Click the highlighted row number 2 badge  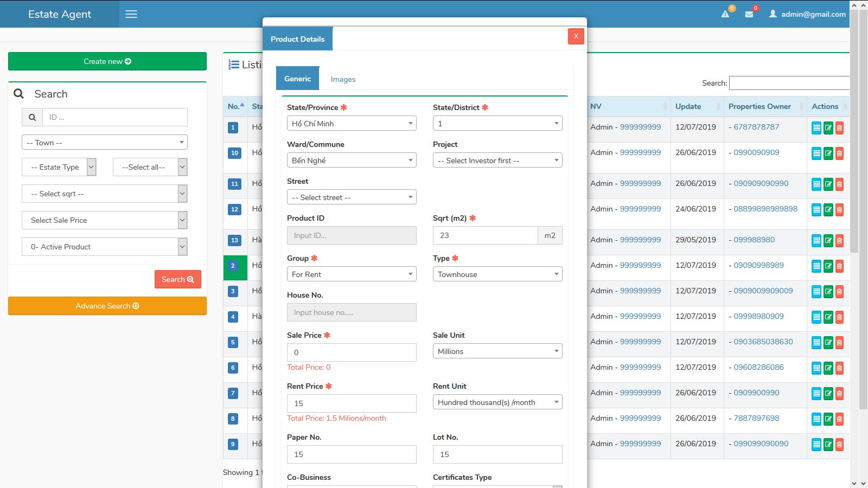pos(233,266)
